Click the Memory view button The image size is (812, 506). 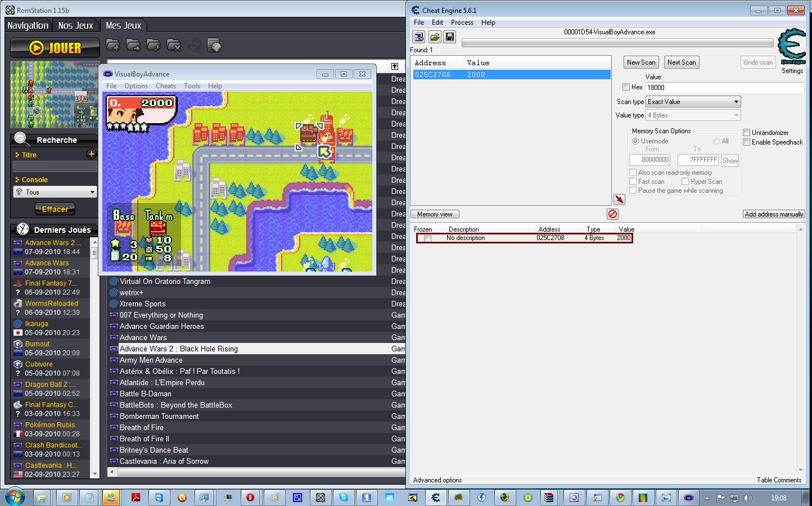coord(435,214)
